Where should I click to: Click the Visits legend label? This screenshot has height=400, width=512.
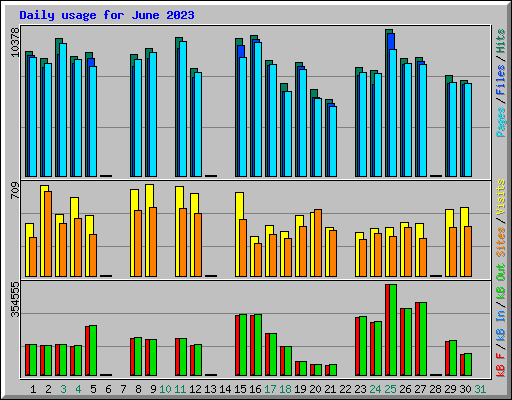click(501, 198)
